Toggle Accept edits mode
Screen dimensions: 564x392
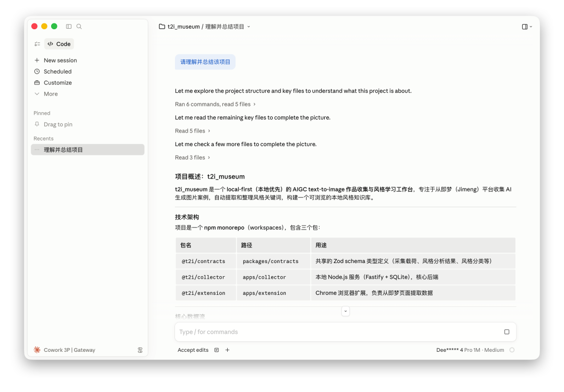193,350
